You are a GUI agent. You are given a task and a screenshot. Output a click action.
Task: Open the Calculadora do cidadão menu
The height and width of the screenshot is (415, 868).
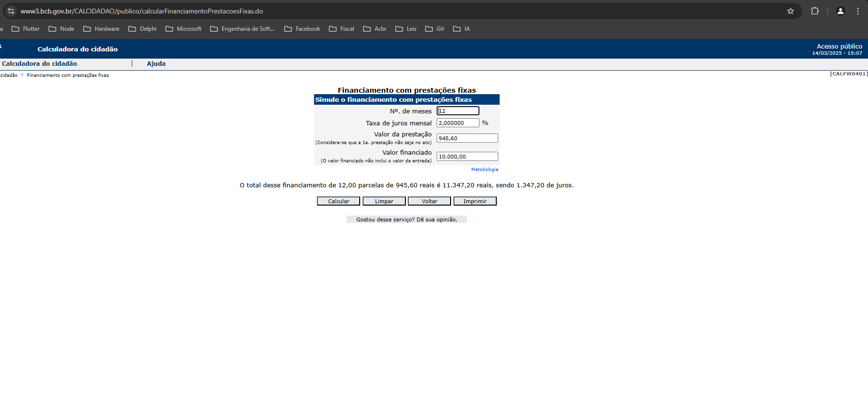pos(39,63)
